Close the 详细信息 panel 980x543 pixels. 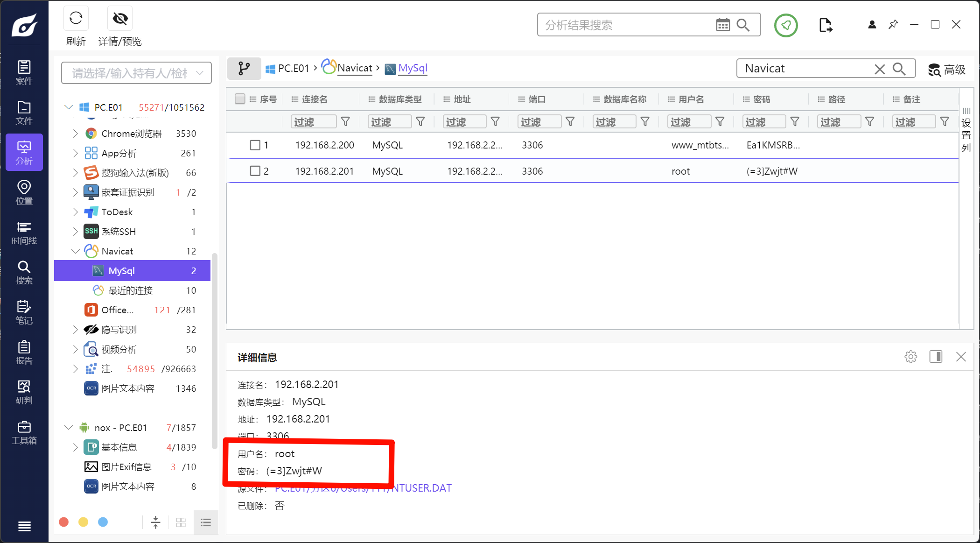[x=961, y=357]
